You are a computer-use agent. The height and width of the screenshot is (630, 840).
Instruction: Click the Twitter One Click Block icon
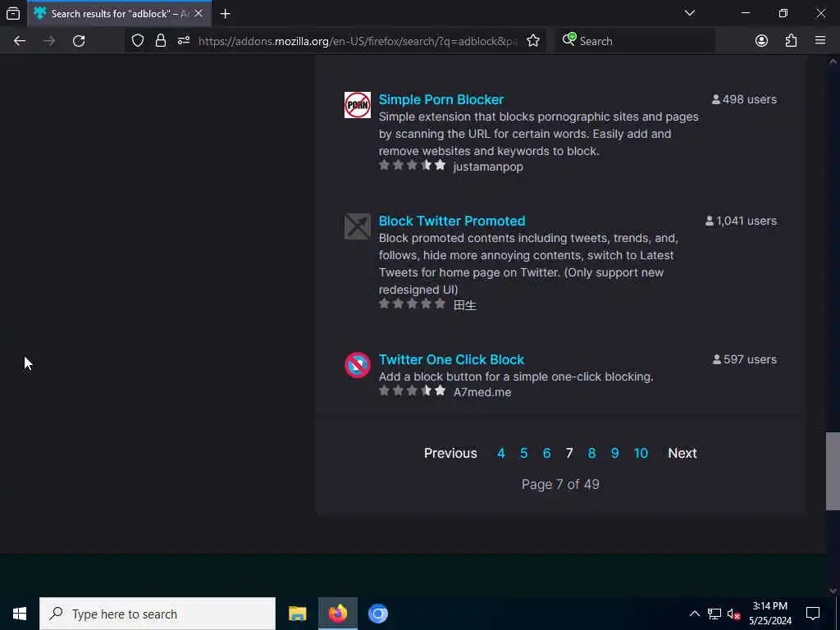[x=358, y=365]
